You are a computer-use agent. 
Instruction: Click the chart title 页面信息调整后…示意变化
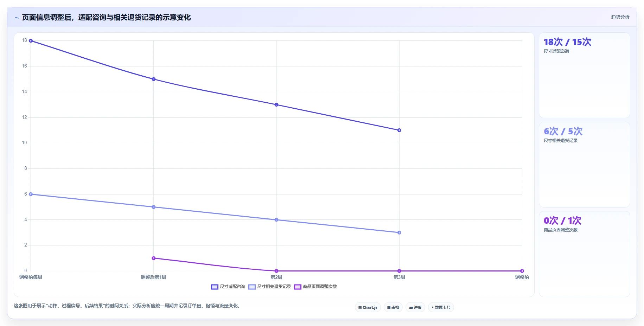106,18
